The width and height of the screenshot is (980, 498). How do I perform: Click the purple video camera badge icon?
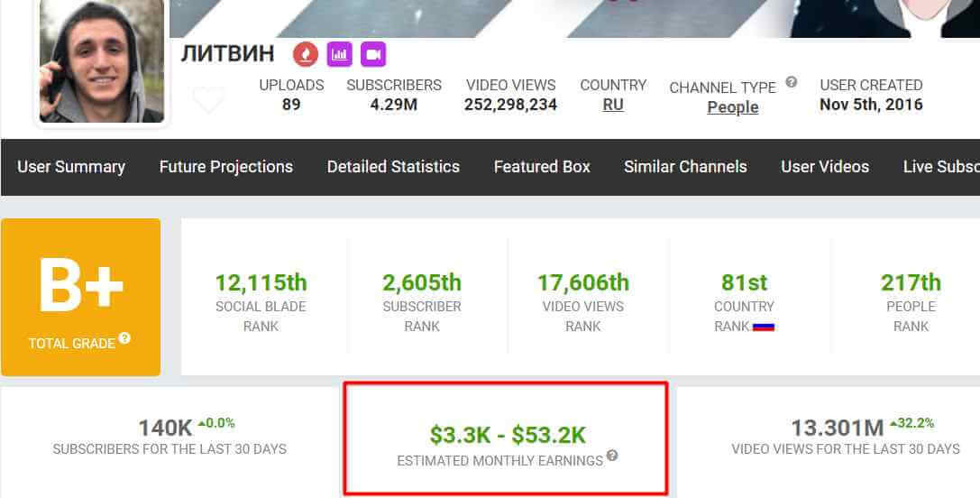(373, 54)
